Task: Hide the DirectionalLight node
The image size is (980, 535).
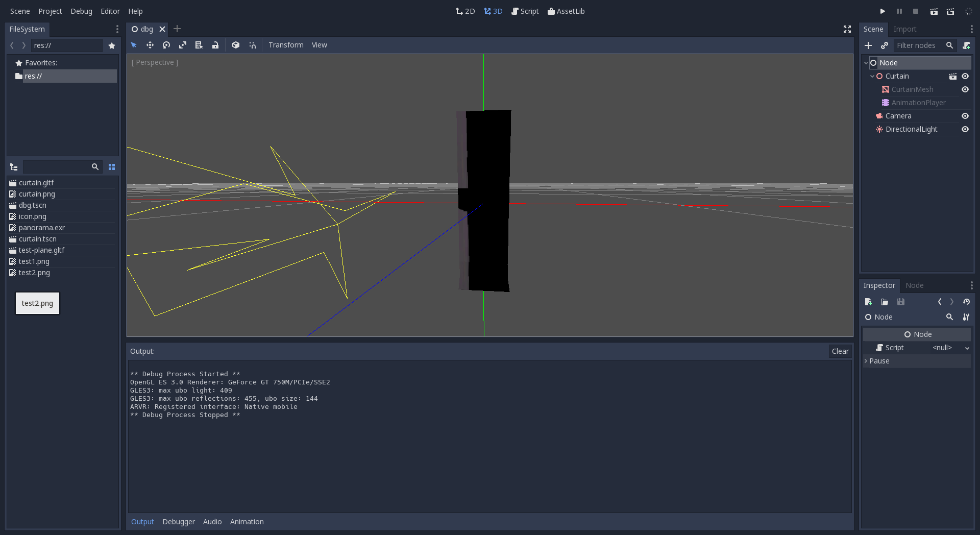Action: [965, 129]
